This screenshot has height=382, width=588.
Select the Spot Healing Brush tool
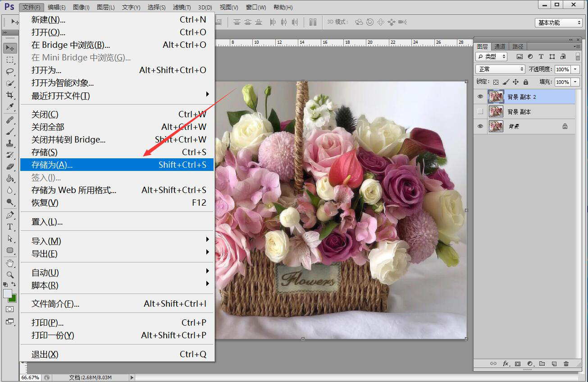10,120
